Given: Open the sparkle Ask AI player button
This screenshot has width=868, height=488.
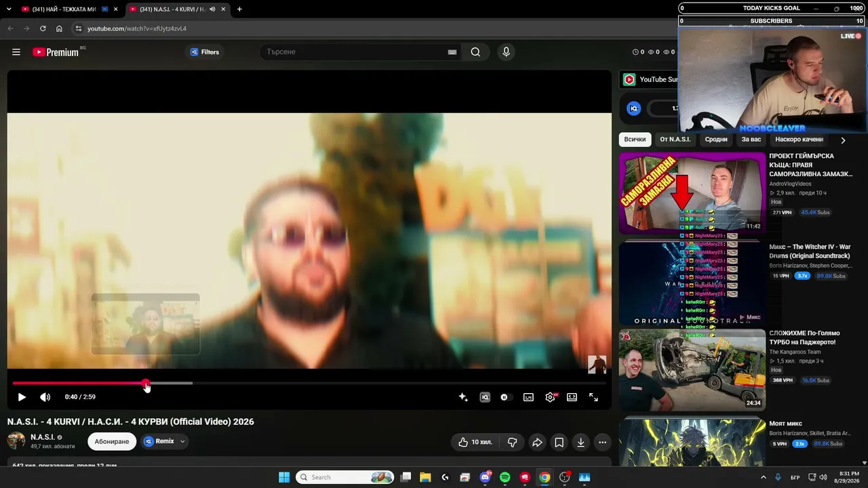Looking at the screenshot, I should [463, 397].
